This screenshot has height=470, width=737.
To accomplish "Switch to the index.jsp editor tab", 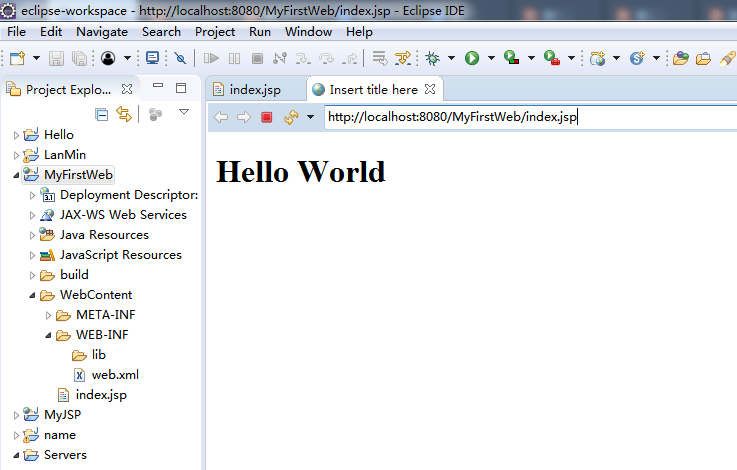I will (255, 89).
